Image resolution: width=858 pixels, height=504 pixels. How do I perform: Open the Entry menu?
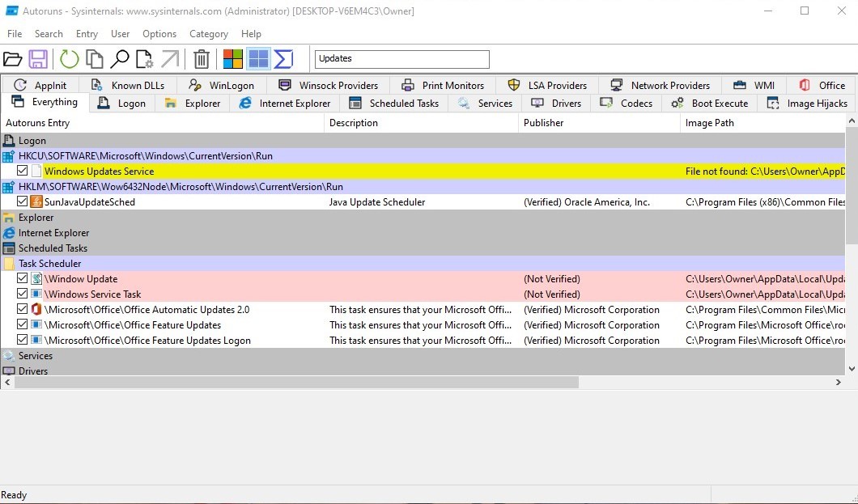pos(87,34)
